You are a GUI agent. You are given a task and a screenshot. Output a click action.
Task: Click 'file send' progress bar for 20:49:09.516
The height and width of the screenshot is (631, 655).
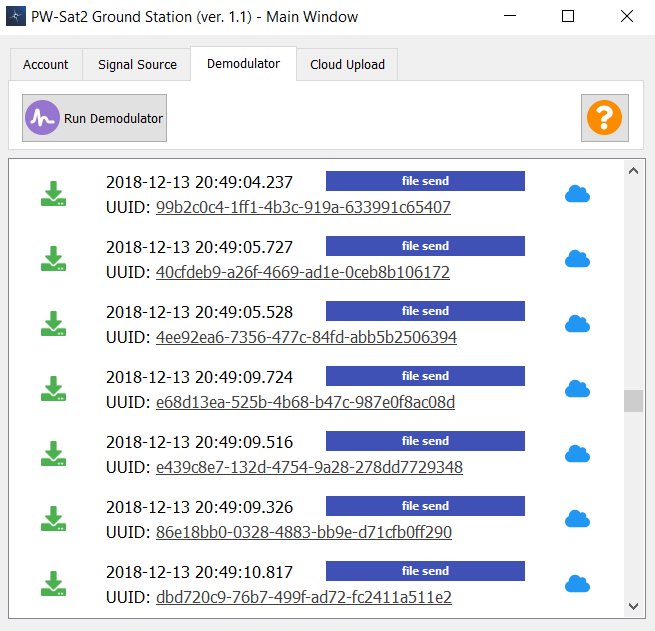point(425,441)
